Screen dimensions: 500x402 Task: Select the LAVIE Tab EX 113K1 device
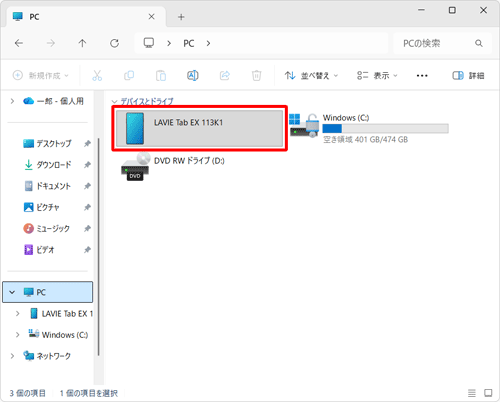tap(199, 129)
